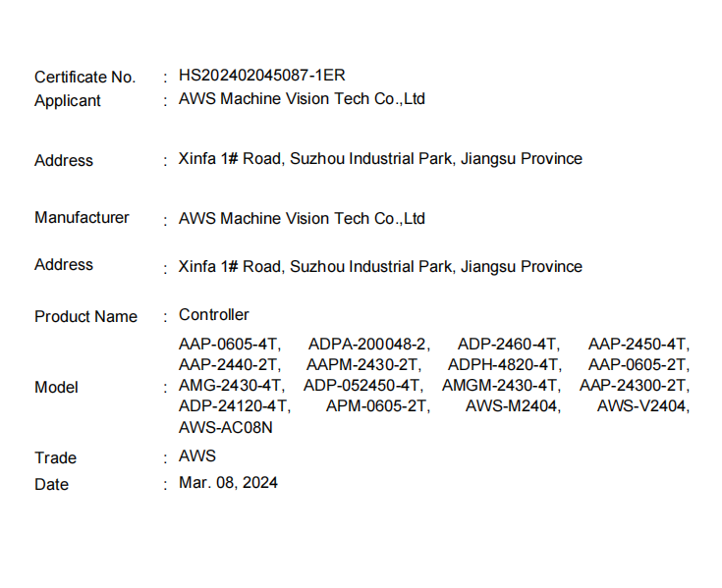Click the 'Manufacturer' field label
Screen dimensions: 722x588
pos(82,217)
